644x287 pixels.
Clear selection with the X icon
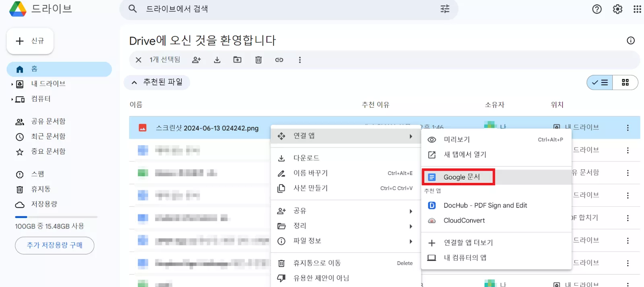[x=138, y=60]
